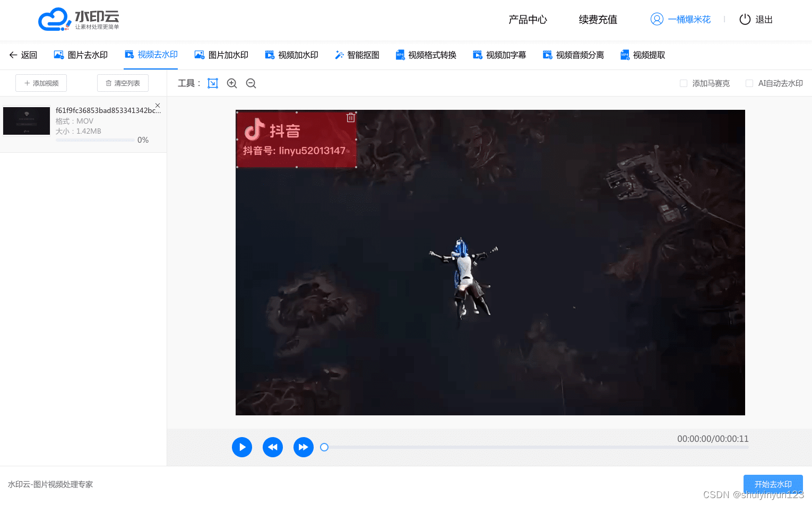
Task: Open the 视频加水印 tab
Action: click(291, 55)
